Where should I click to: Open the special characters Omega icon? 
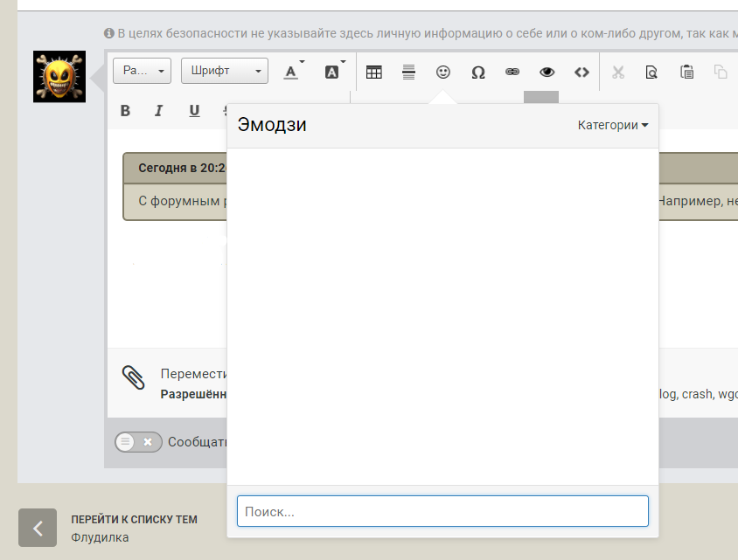(x=478, y=73)
